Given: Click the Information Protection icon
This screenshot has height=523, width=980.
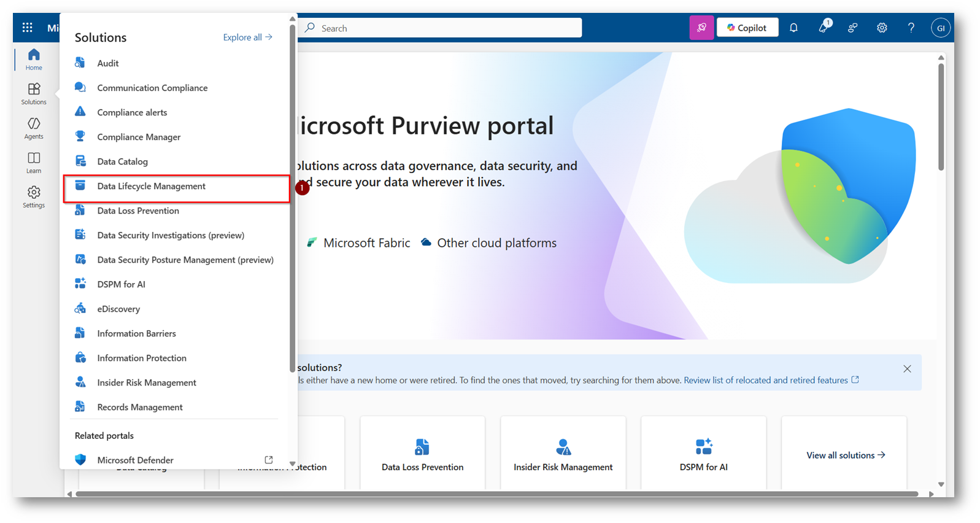Looking at the screenshot, I should click(80, 357).
